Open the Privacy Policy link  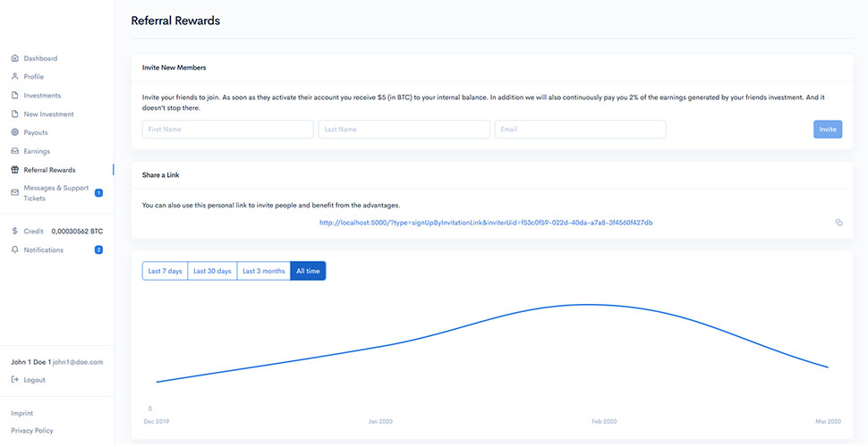(x=32, y=431)
